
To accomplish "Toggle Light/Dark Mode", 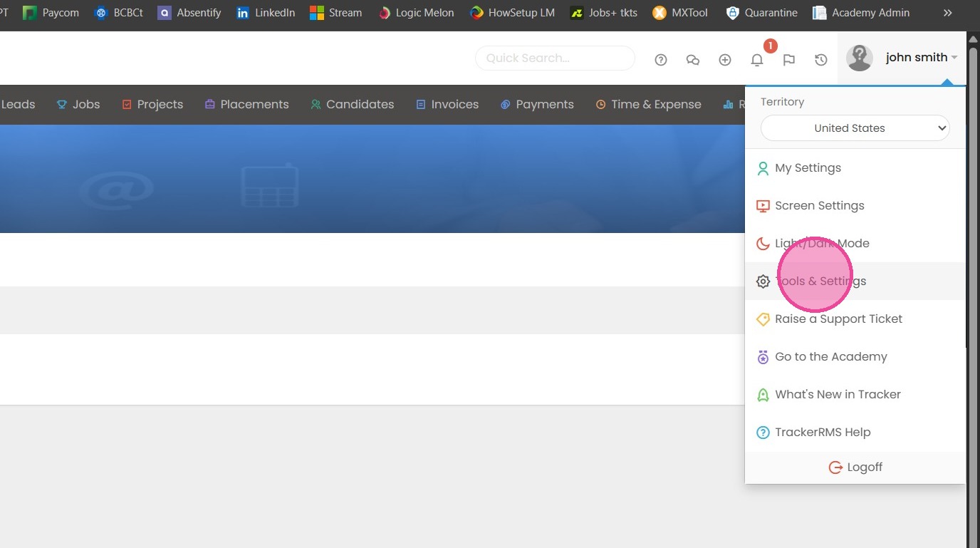I will point(855,244).
